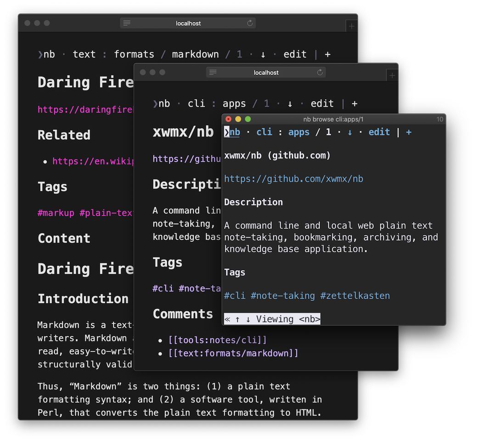Open apps folder link in middle window
Viewport: 484px width, 448px height.
click(234, 103)
